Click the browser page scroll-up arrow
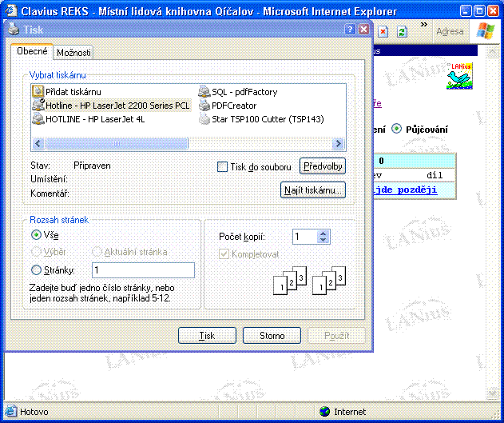 [x=493, y=52]
